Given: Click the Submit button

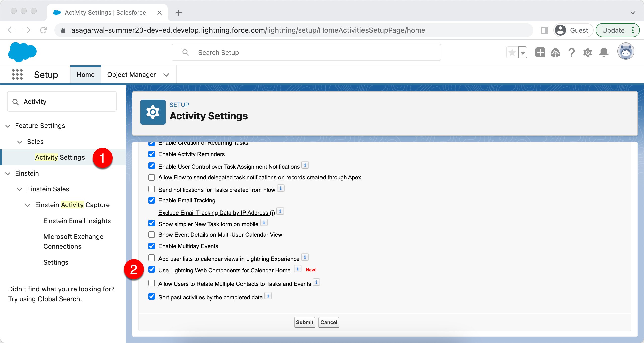Looking at the screenshot, I should 304,322.
